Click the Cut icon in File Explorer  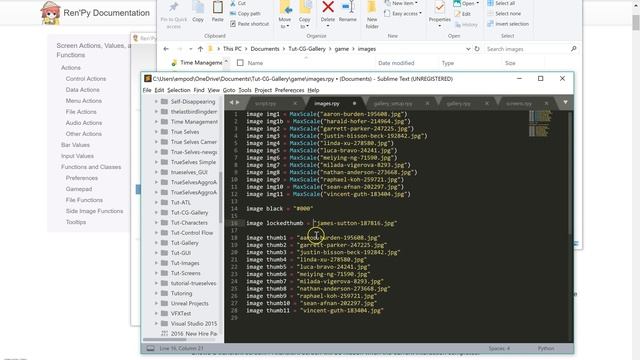pyautogui.click(x=233, y=3)
